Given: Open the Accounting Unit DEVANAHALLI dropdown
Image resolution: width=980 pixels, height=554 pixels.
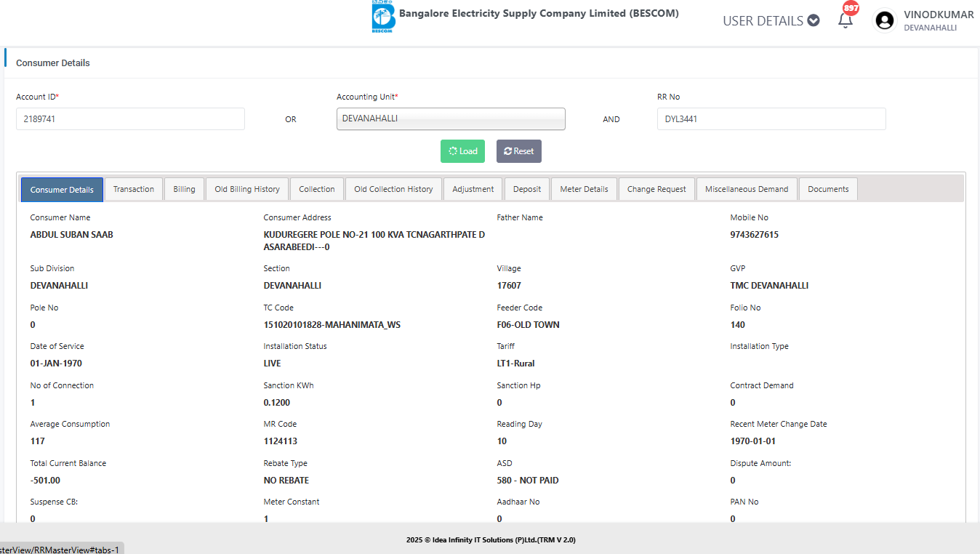Looking at the screenshot, I should coord(451,119).
